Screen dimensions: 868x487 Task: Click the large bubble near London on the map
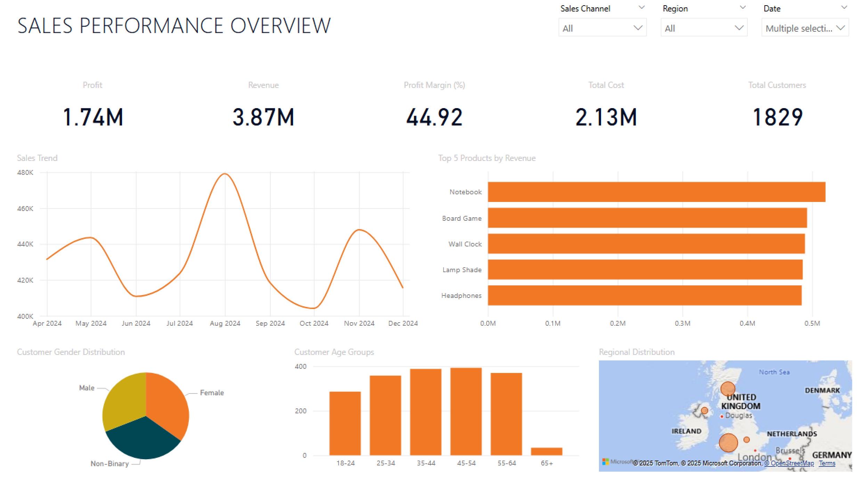[729, 442]
